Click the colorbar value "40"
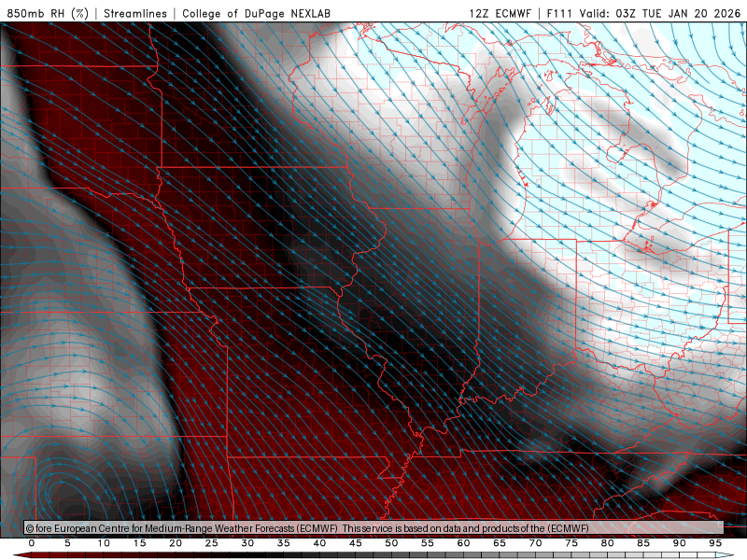The width and height of the screenshot is (747, 560). click(319, 543)
